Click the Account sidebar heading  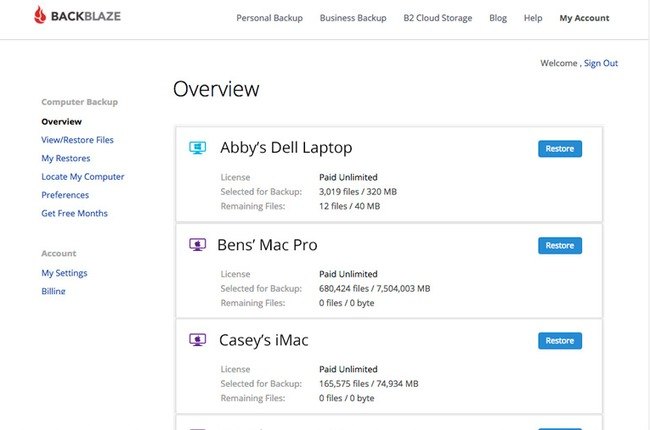click(x=58, y=253)
